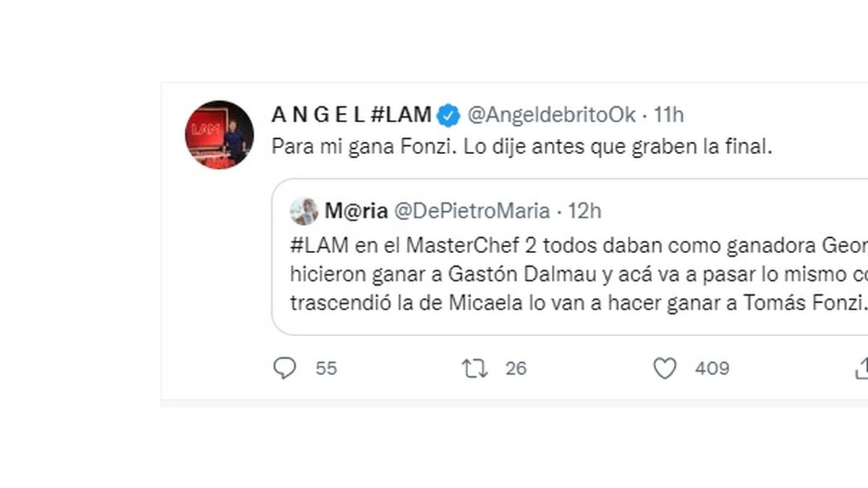
Task: Click the reply speech bubble icon
Action: (x=285, y=369)
